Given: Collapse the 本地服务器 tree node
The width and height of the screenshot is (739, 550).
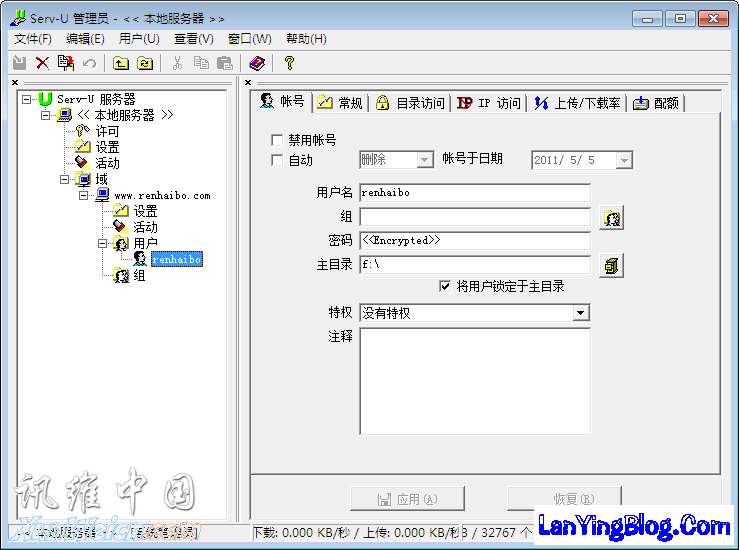Looking at the screenshot, I should [x=45, y=115].
